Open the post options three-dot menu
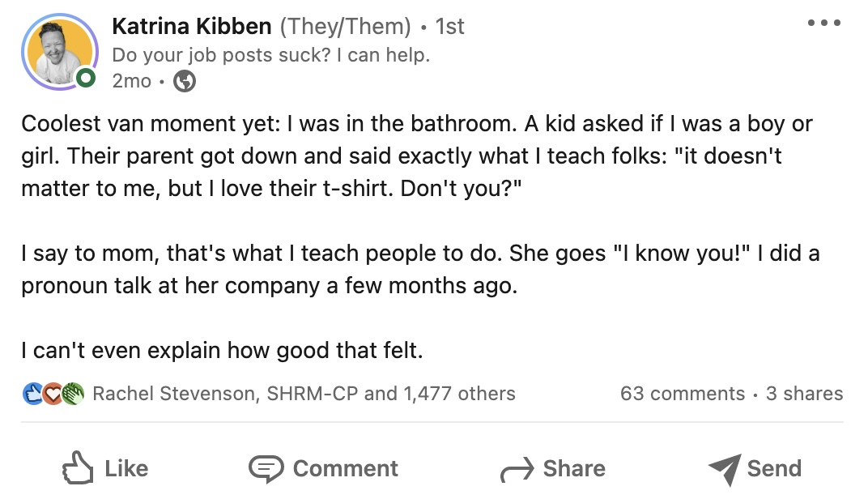The width and height of the screenshot is (868, 499). point(825,23)
